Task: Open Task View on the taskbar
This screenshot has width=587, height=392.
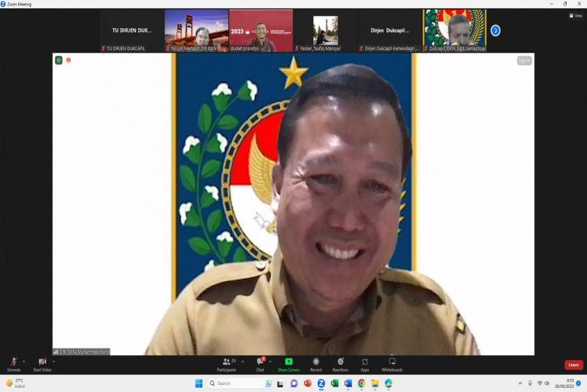Action: (280, 384)
